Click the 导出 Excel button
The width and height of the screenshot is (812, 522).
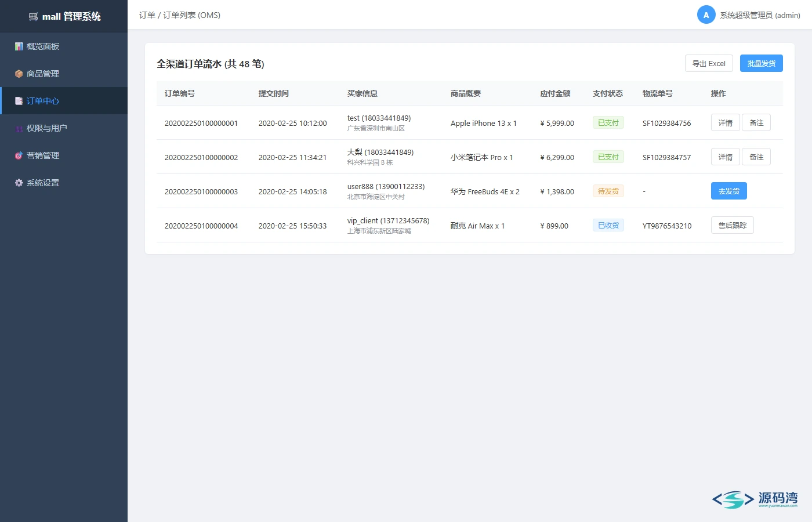(x=709, y=63)
